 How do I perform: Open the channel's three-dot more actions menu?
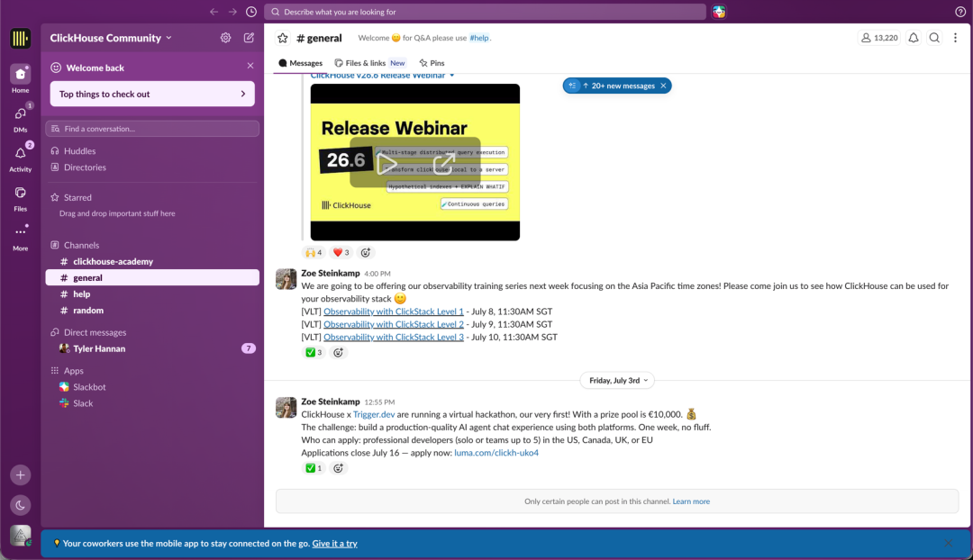point(956,38)
